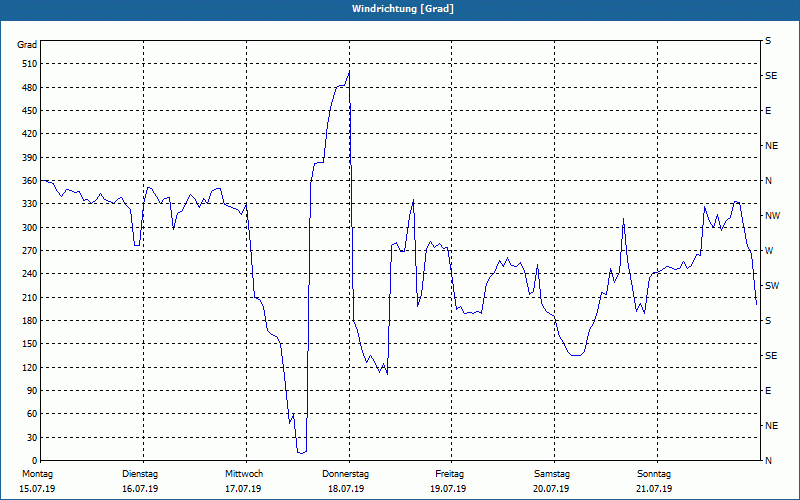Select the 60 degree axis label
Screen dimensions: 800x500
(33, 414)
